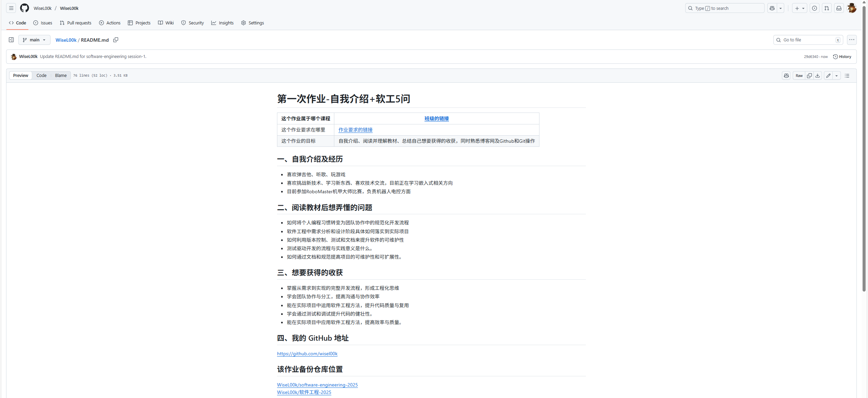
Task: Open the document outline icon
Action: point(847,76)
